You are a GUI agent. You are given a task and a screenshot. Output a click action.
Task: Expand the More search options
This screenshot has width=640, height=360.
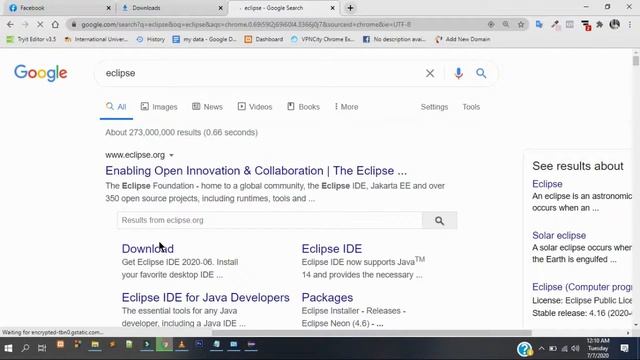(x=346, y=107)
